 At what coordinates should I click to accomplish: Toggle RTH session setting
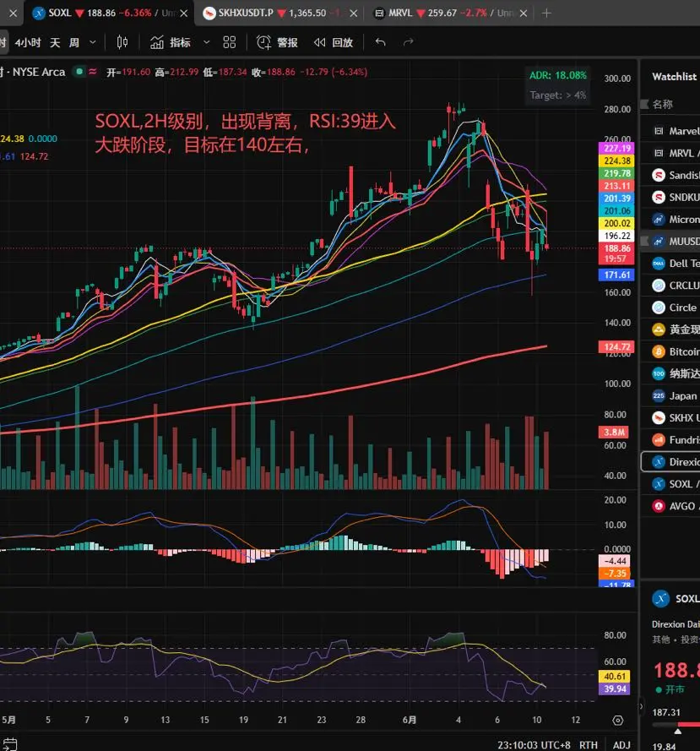[x=589, y=745]
